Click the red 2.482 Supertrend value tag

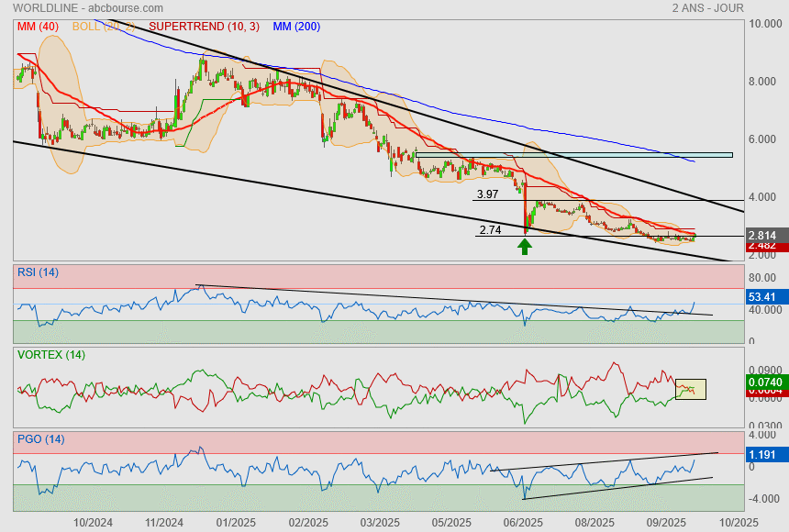click(763, 247)
